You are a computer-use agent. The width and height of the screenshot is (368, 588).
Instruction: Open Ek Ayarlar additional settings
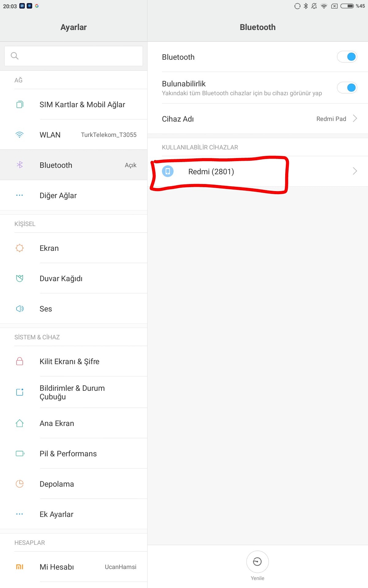pos(74,514)
